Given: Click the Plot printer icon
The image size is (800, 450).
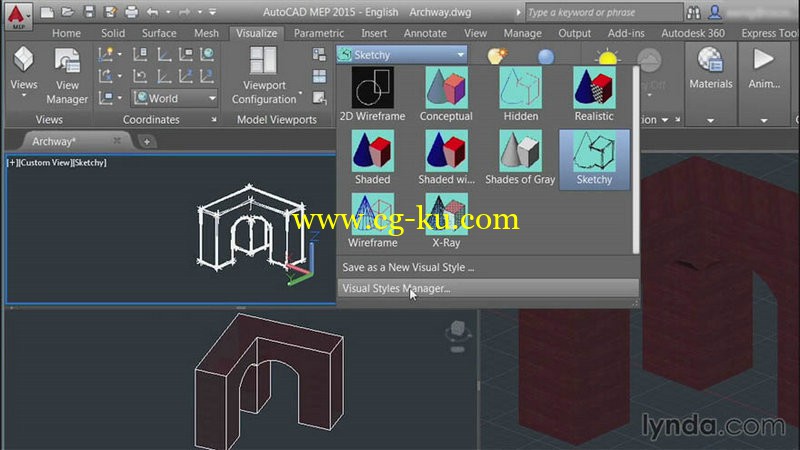Looking at the screenshot, I should (131, 12).
